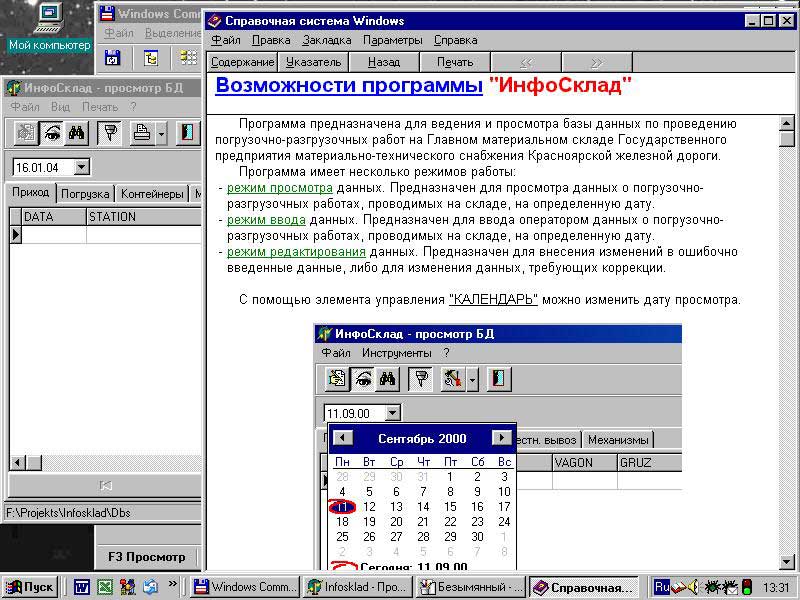
Task: Switch to the Погрузка tab
Action: click(x=88, y=191)
